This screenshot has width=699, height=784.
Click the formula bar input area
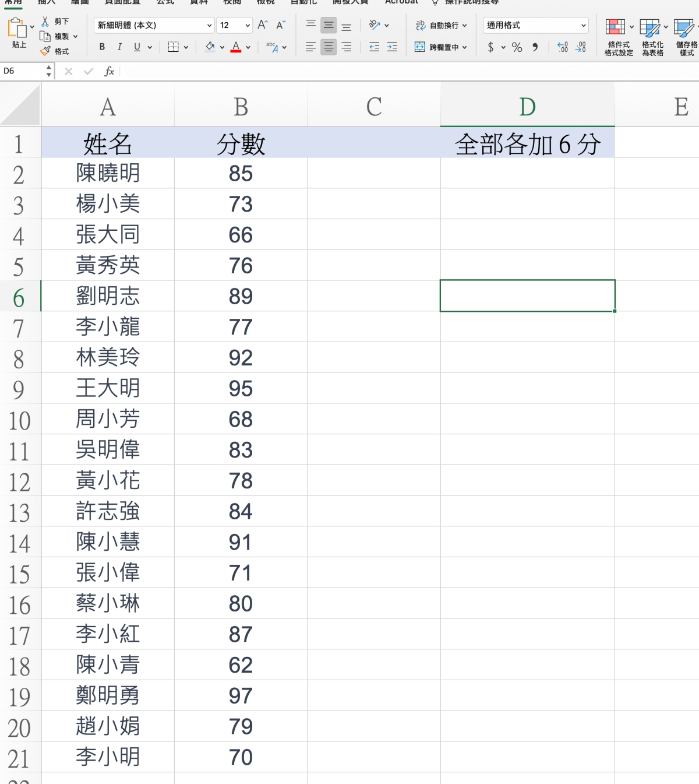(409, 71)
